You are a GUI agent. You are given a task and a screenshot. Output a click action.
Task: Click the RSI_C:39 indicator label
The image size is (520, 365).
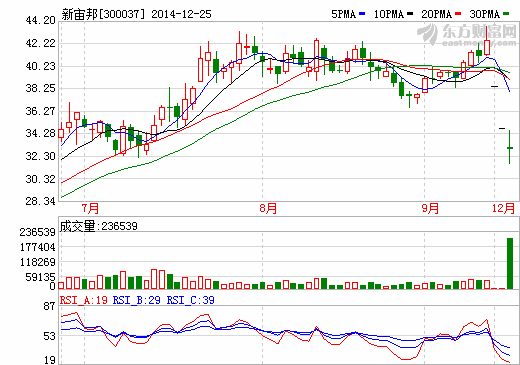click(190, 300)
